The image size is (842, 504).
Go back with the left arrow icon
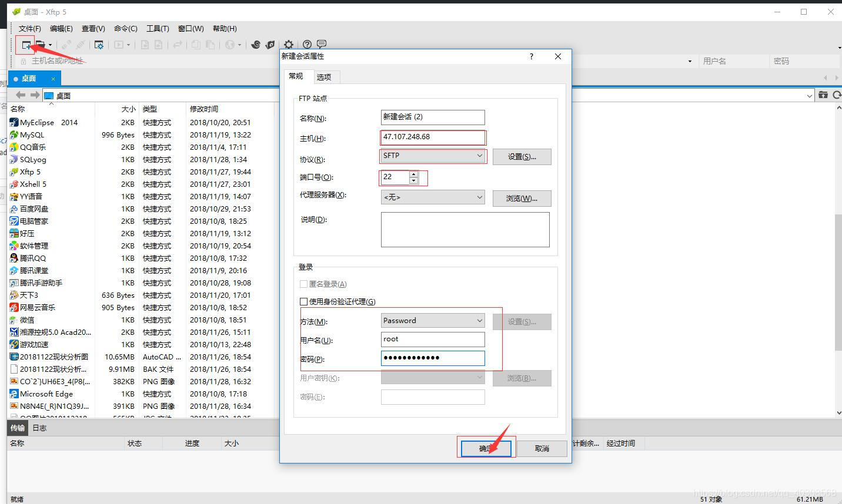(x=21, y=95)
